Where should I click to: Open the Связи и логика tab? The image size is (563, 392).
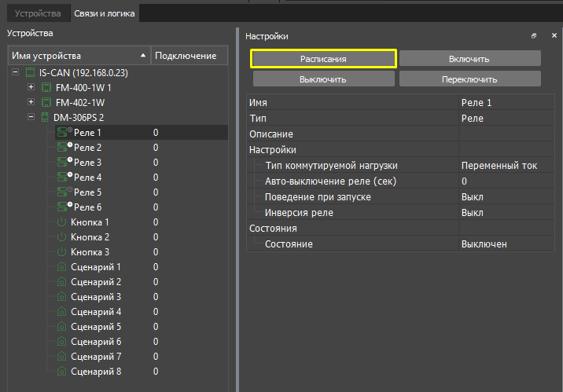click(103, 14)
